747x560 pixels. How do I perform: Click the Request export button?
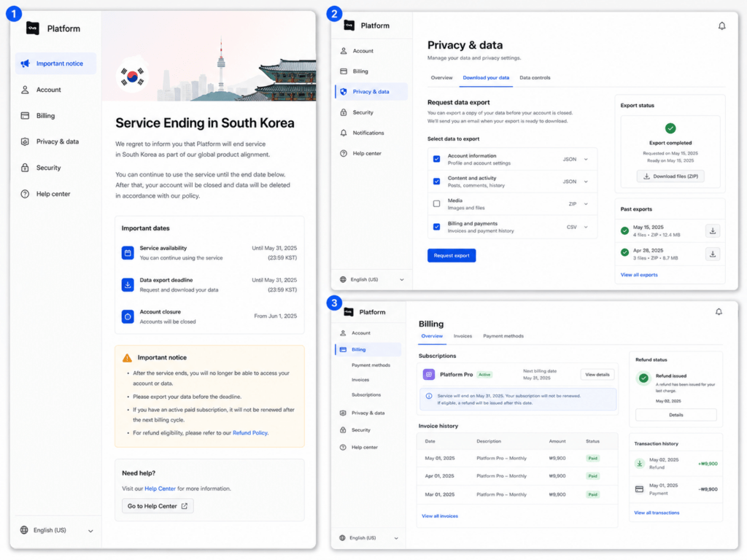click(x=451, y=256)
